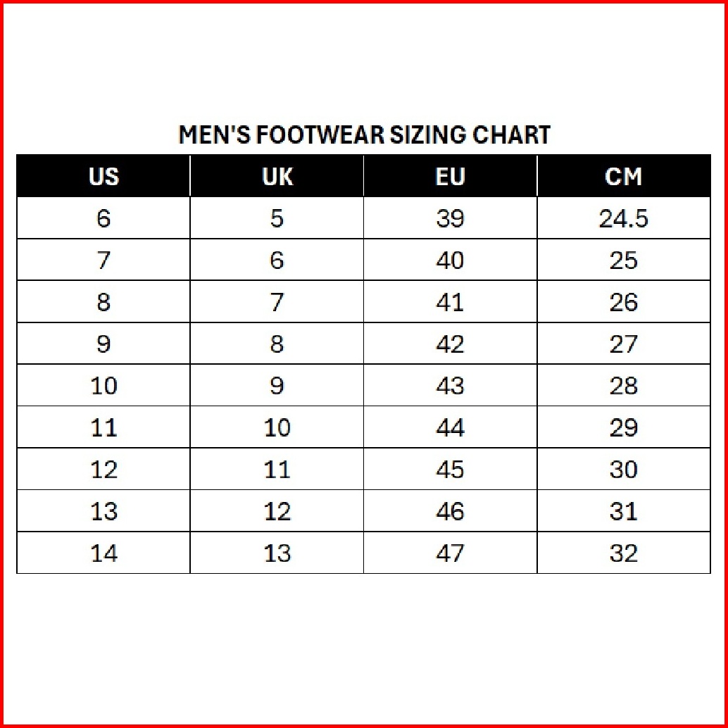Viewport: 728px width, 728px height.
Task: Select the 24.5 CM cell
Action: (623, 219)
